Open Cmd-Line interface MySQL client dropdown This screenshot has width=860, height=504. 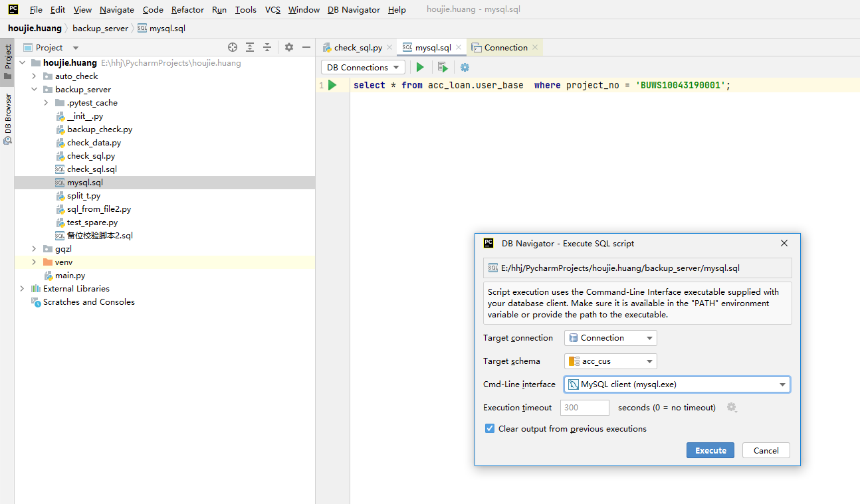(x=677, y=384)
